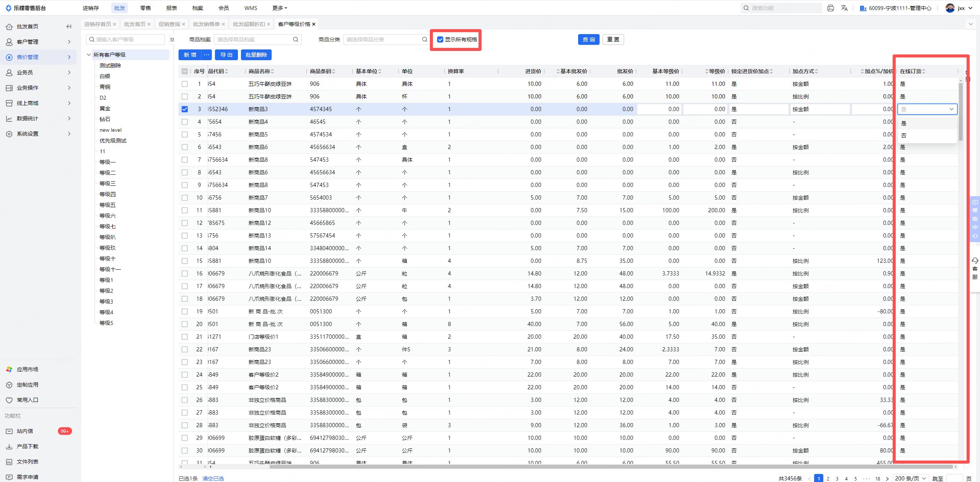The height and width of the screenshot is (482, 980).
Task: Open the 200 条/页 page size dropdown
Action: click(x=910, y=478)
